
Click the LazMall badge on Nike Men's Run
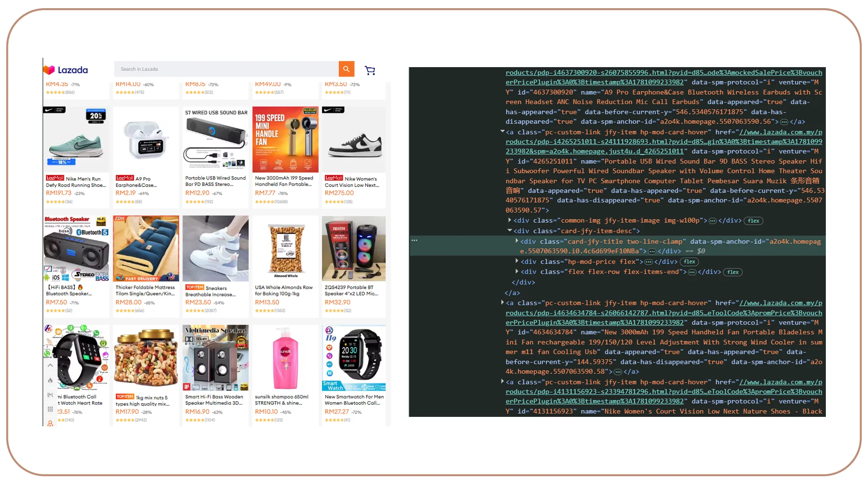(55, 178)
